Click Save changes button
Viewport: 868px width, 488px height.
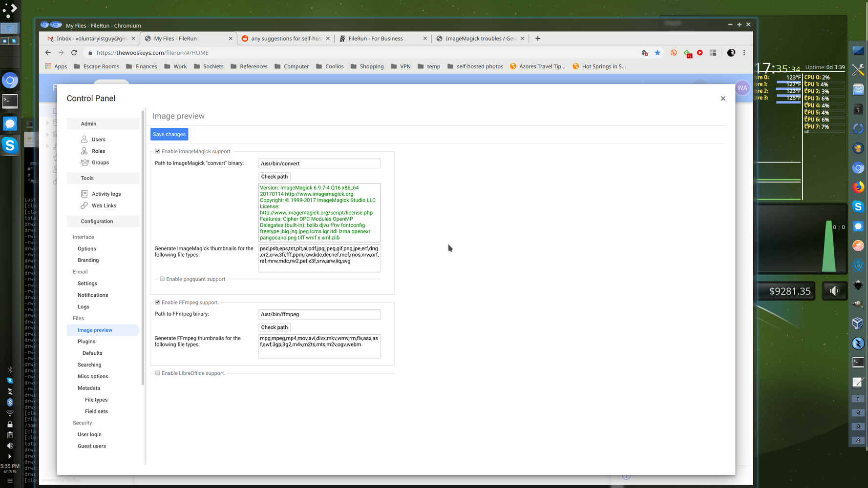pyautogui.click(x=169, y=134)
